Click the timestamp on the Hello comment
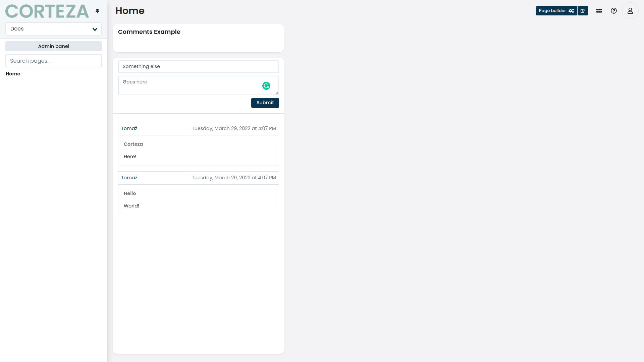This screenshot has width=644, height=362. (234, 178)
